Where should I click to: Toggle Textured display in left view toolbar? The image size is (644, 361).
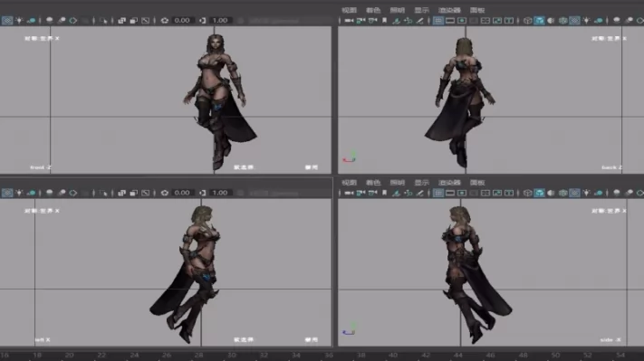pyautogui.click(x=7, y=193)
